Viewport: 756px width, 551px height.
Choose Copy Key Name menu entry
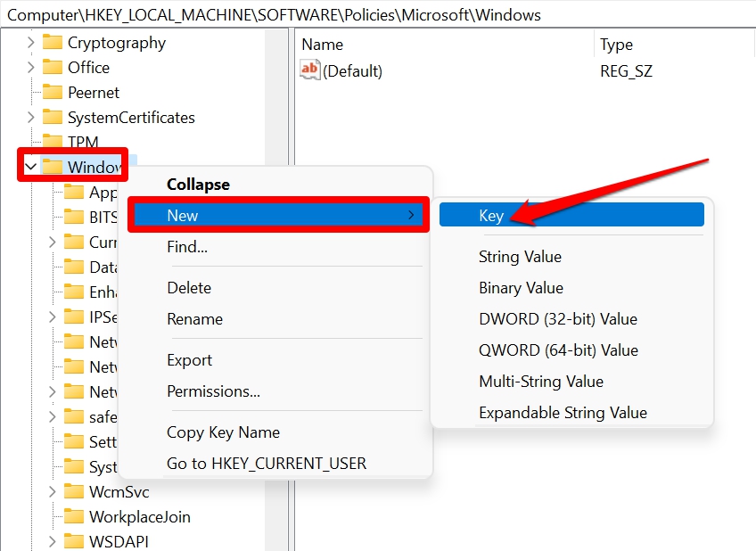(x=223, y=432)
